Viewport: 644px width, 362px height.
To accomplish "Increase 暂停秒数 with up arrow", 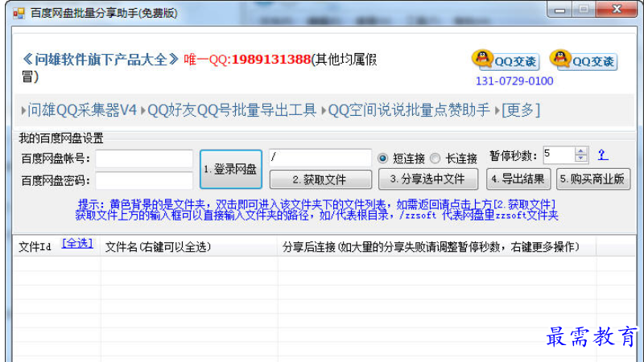I will [x=580, y=151].
